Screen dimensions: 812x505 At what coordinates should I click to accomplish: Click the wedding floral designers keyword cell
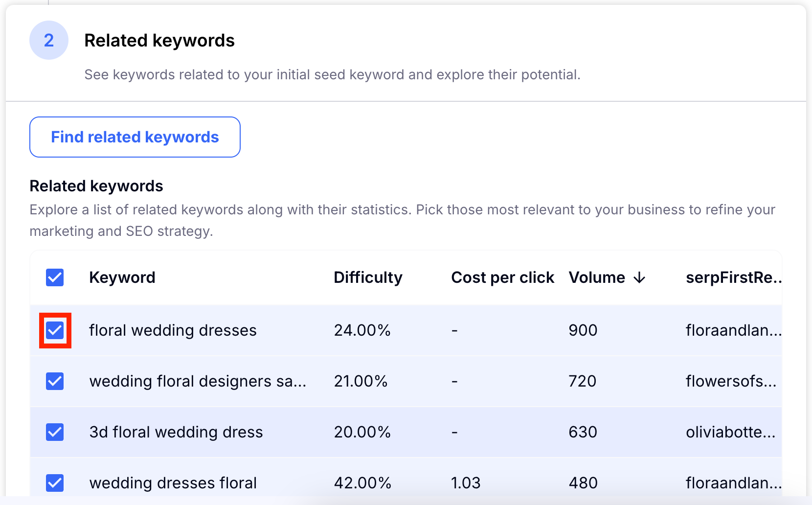[x=198, y=381]
